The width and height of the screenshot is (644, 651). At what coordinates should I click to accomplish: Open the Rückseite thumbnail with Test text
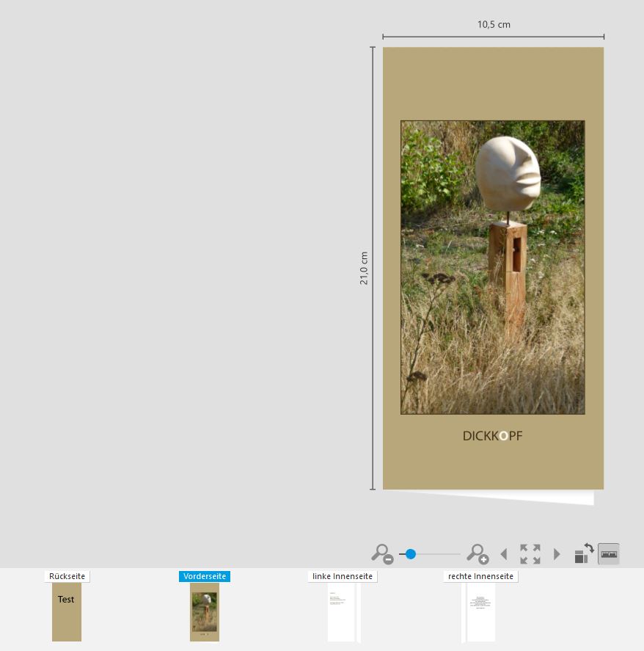pyautogui.click(x=67, y=612)
